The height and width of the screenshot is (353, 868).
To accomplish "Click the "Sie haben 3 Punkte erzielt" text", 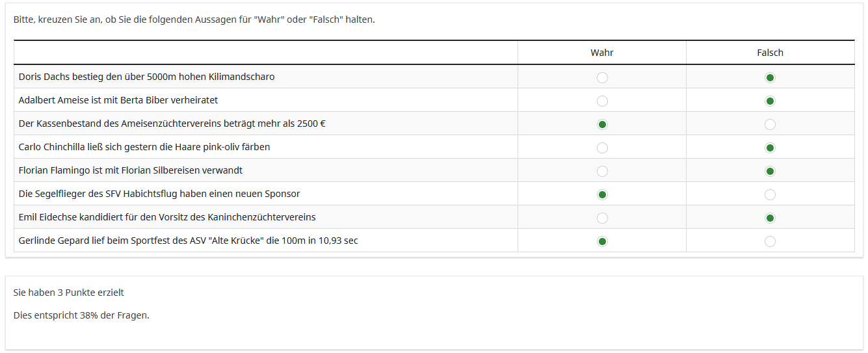I will [68, 293].
